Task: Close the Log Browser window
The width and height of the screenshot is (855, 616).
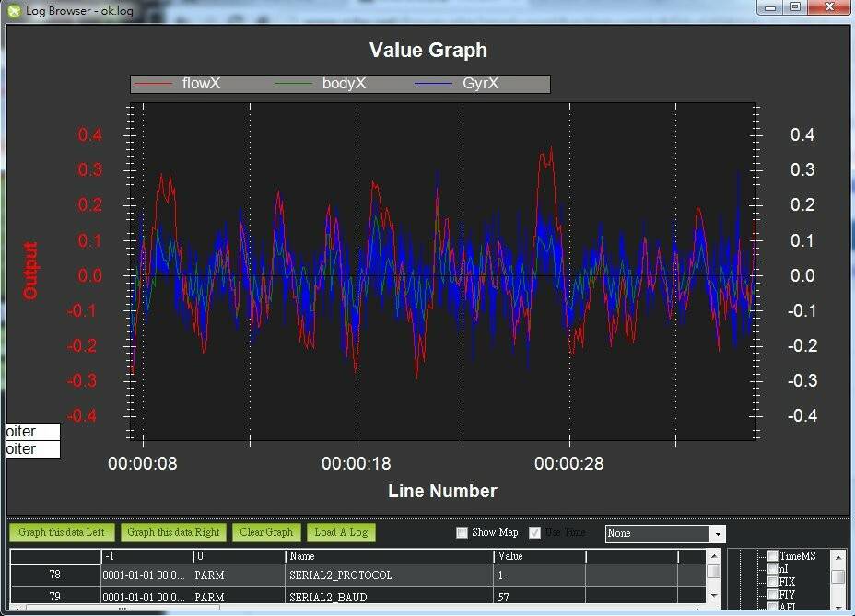Action: 829,7
